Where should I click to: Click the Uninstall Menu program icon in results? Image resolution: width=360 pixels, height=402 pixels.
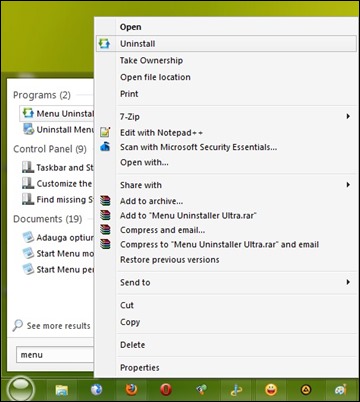click(28, 129)
